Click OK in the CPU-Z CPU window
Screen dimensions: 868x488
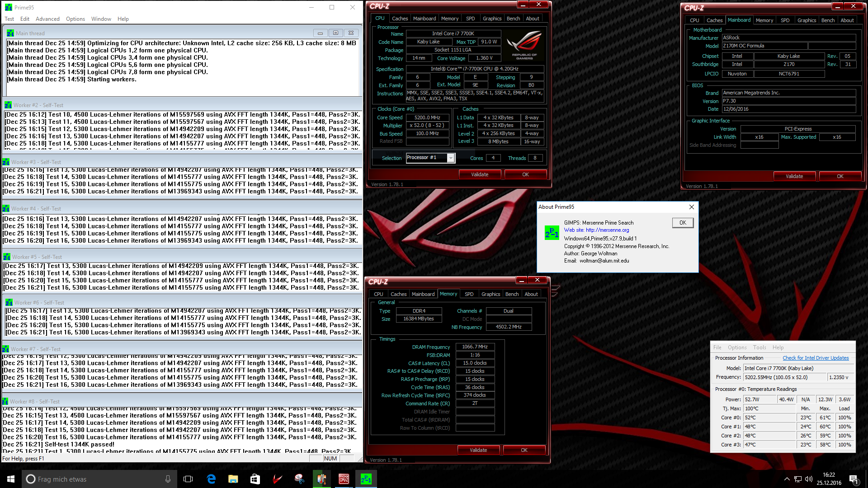coord(525,174)
